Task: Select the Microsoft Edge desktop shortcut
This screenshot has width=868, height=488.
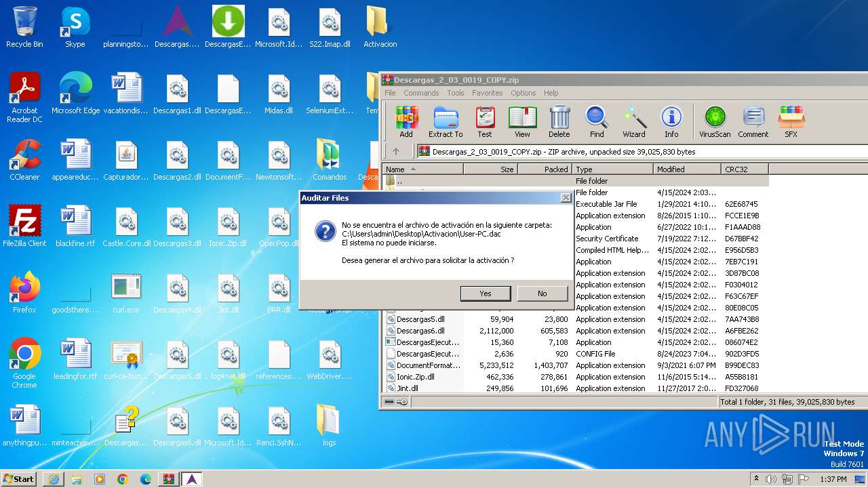Action: [75, 94]
